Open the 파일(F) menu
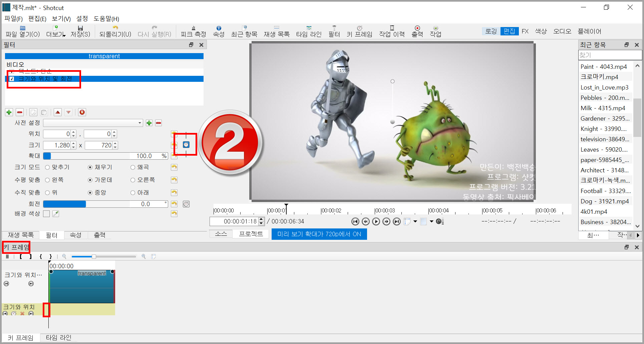Screen dimensions: 644x344 coord(13,19)
